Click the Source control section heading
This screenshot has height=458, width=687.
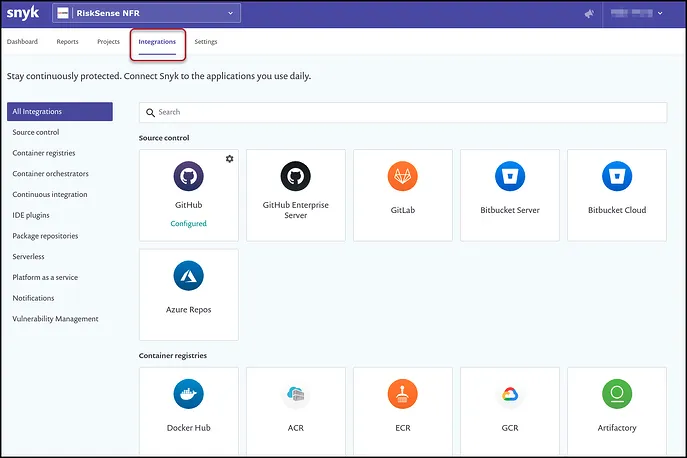[164, 138]
